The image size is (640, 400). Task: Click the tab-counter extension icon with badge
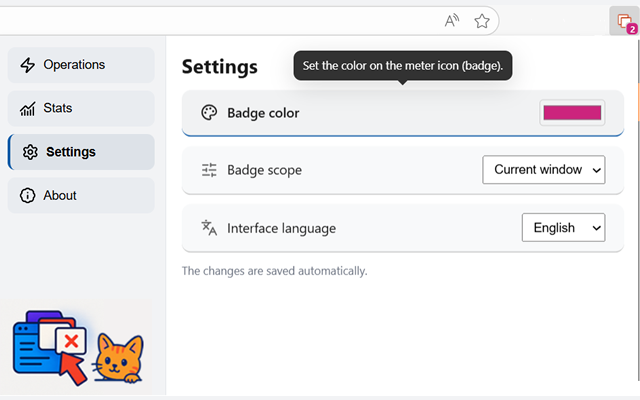point(624,22)
